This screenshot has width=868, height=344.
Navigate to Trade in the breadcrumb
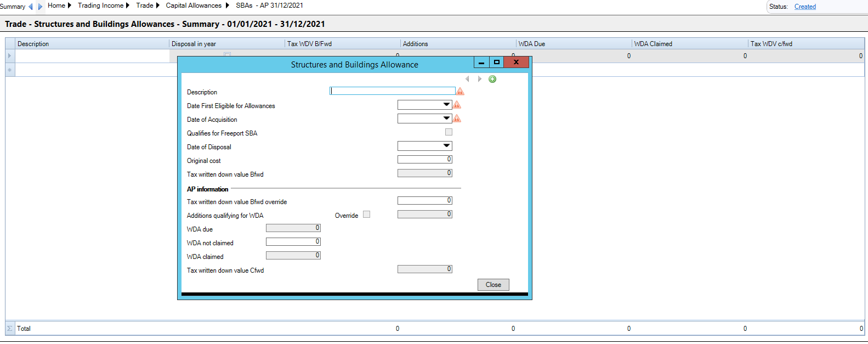click(x=145, y=5)
